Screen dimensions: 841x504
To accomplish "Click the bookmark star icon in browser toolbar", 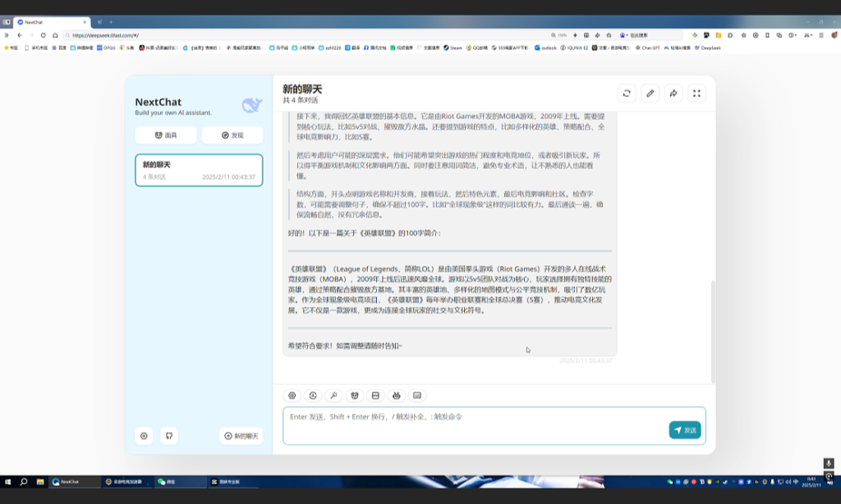I will [744, 35].
